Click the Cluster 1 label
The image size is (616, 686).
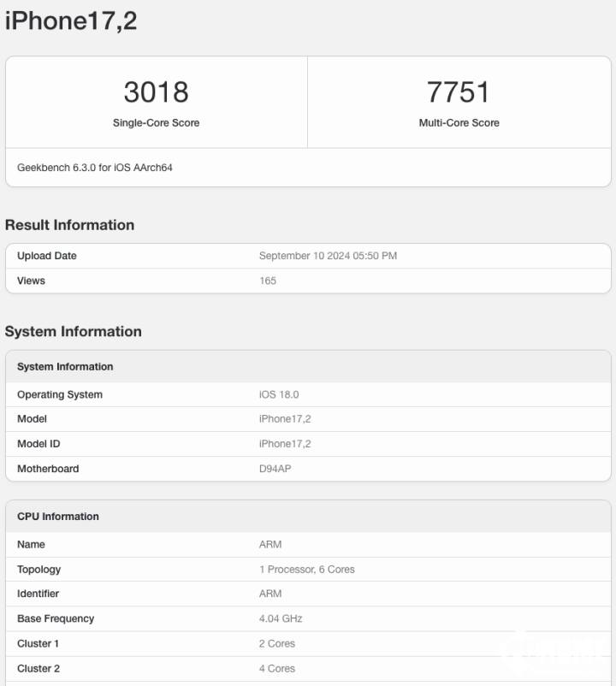38,643
